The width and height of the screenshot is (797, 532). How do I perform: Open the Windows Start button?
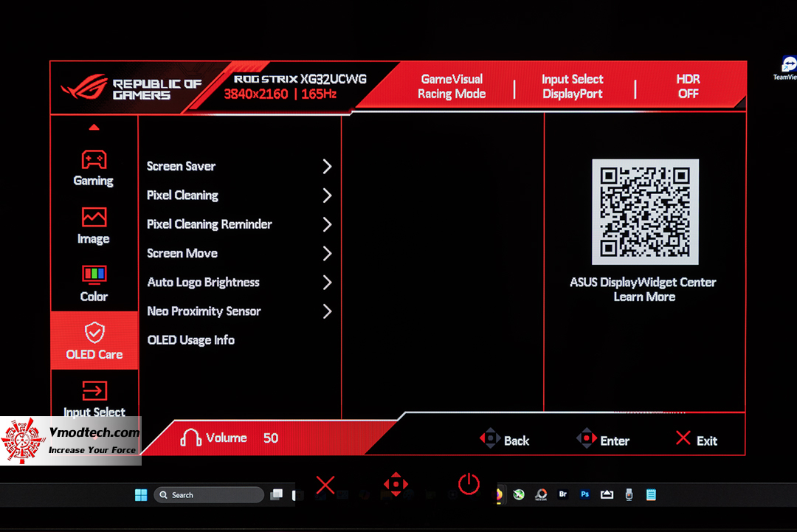(x=141, y=495)
